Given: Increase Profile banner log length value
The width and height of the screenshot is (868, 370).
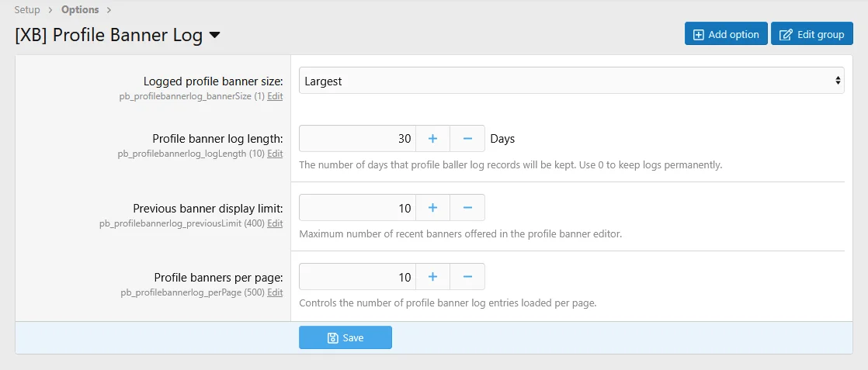Looking at the screenshot, I should click(433, 138).
